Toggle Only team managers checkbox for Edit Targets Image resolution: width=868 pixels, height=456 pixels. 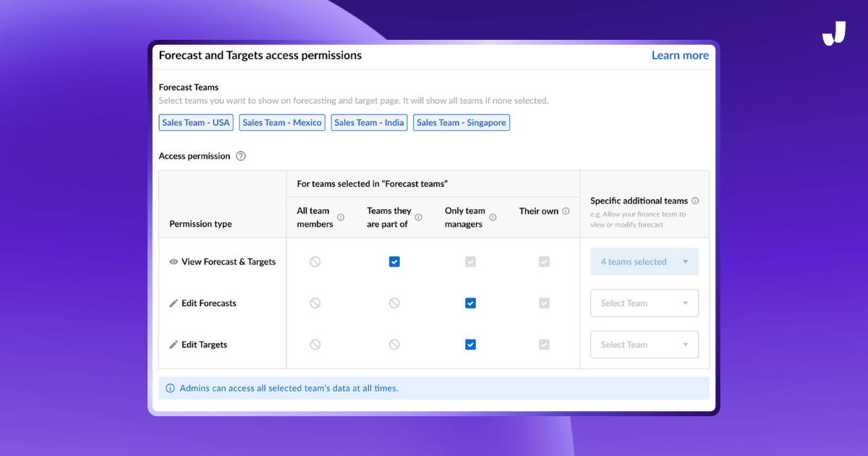(470, 345)
